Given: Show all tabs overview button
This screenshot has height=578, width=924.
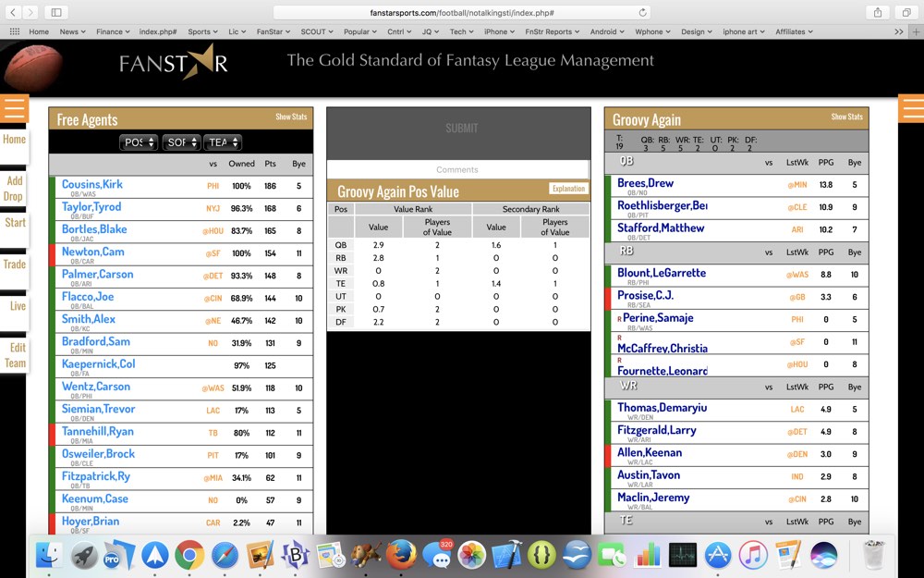Looking at the screenshot, I should (x=906, y=12).
